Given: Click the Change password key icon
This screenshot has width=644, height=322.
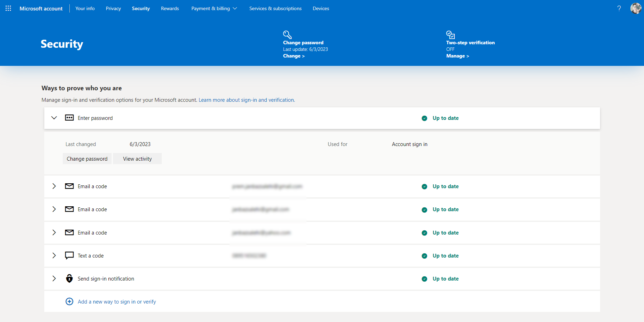Looking at the screenshot, I should click(x=287, y=34).
